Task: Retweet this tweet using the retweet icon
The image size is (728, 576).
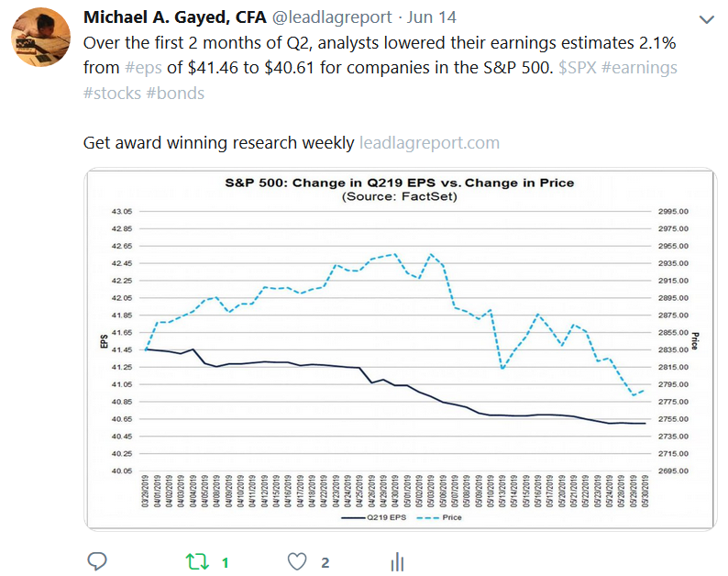Action: point(198,561)
